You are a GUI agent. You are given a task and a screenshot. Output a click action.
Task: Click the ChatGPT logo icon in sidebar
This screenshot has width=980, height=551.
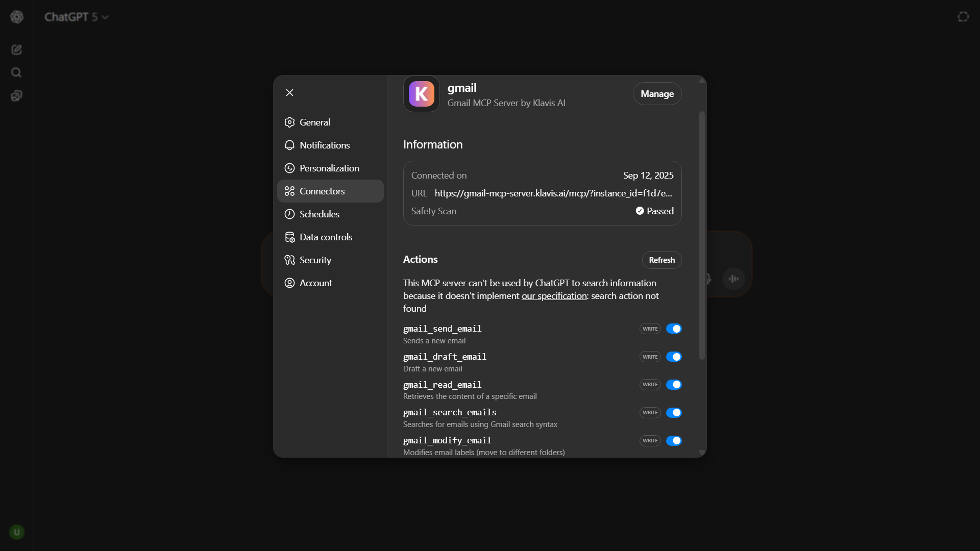pyautogui.click(x=17, y=17)
